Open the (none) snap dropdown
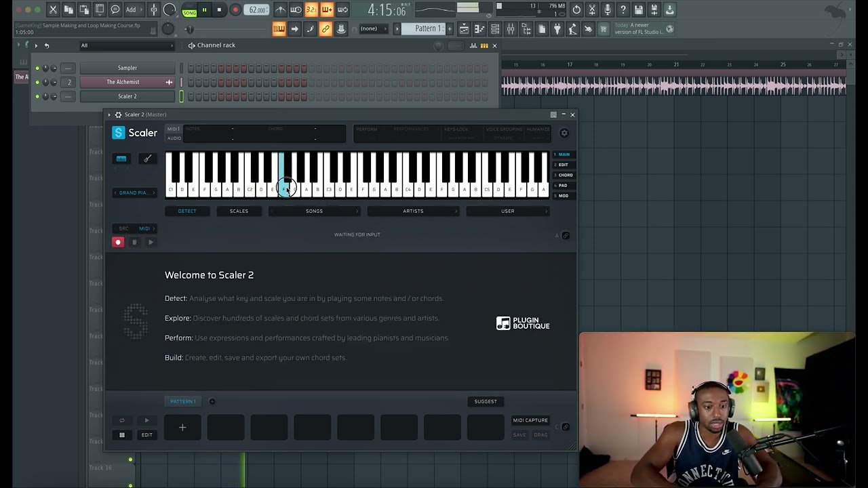 (372, 28)
